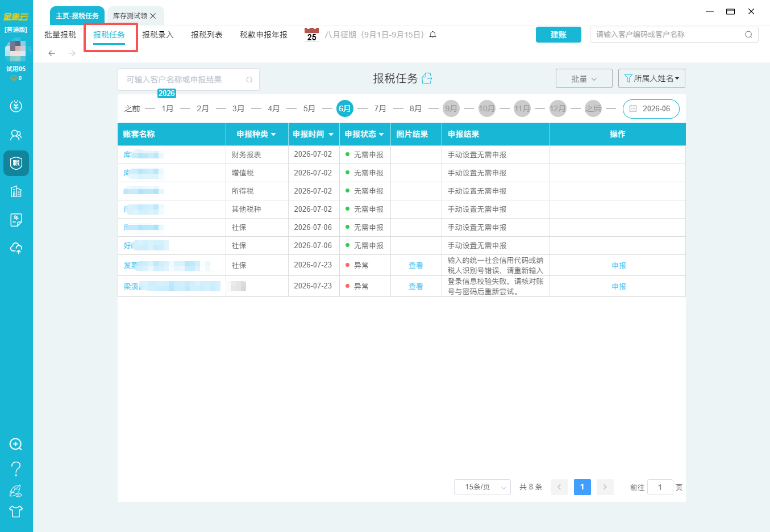Screen dimensions: 770x532
Task: Select 1月 on the month timeline
Action: 167,108
